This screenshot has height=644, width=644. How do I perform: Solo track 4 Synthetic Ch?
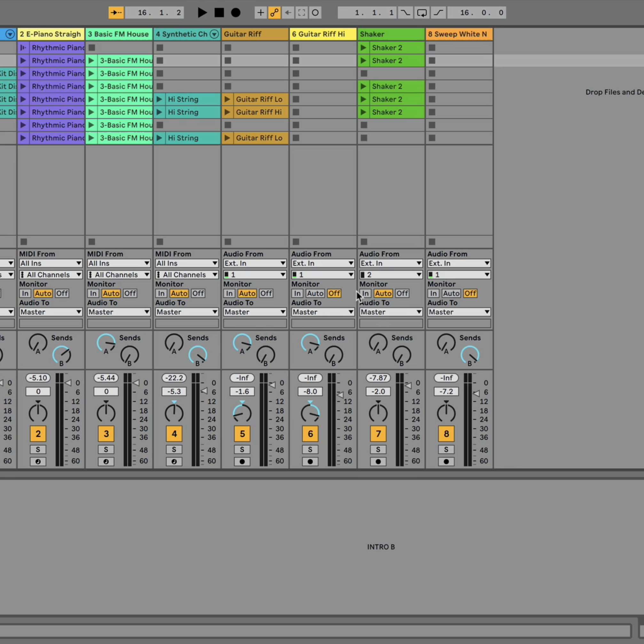click(174, 449)
